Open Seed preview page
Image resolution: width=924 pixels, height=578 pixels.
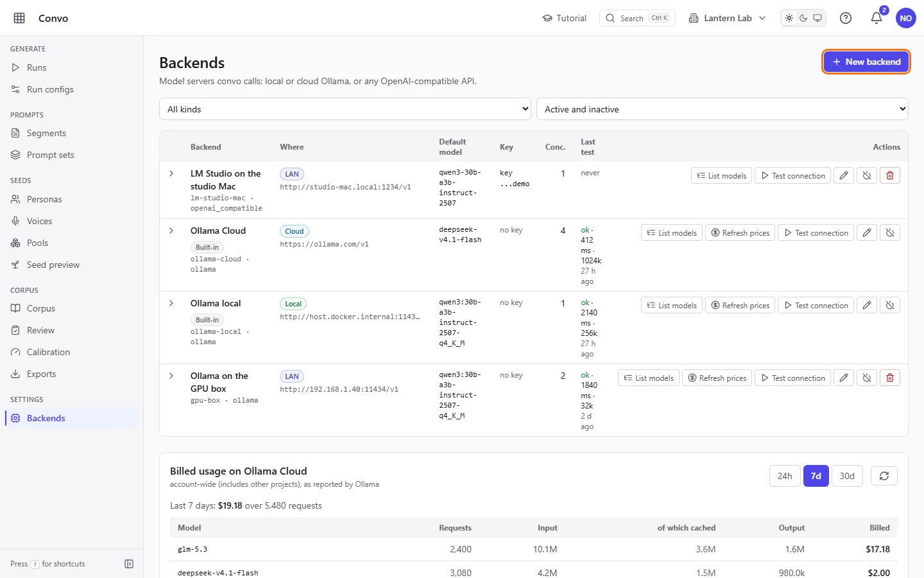tap(71, 265)
